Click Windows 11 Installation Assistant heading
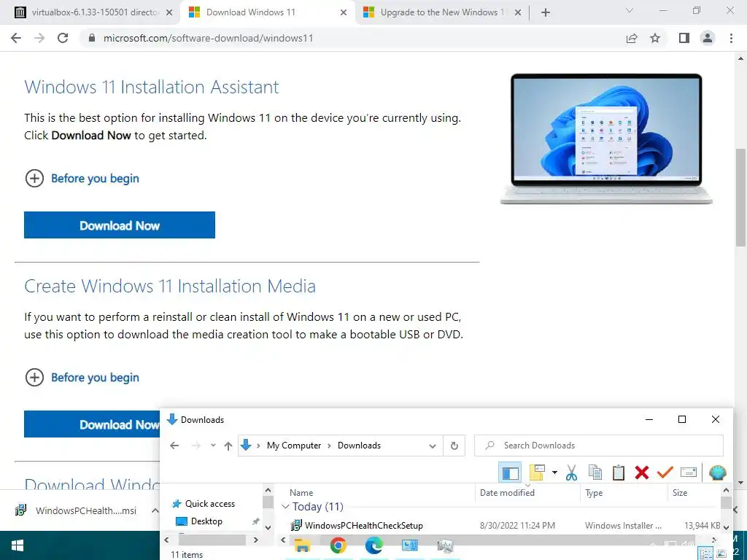 (x=152, y=87)
